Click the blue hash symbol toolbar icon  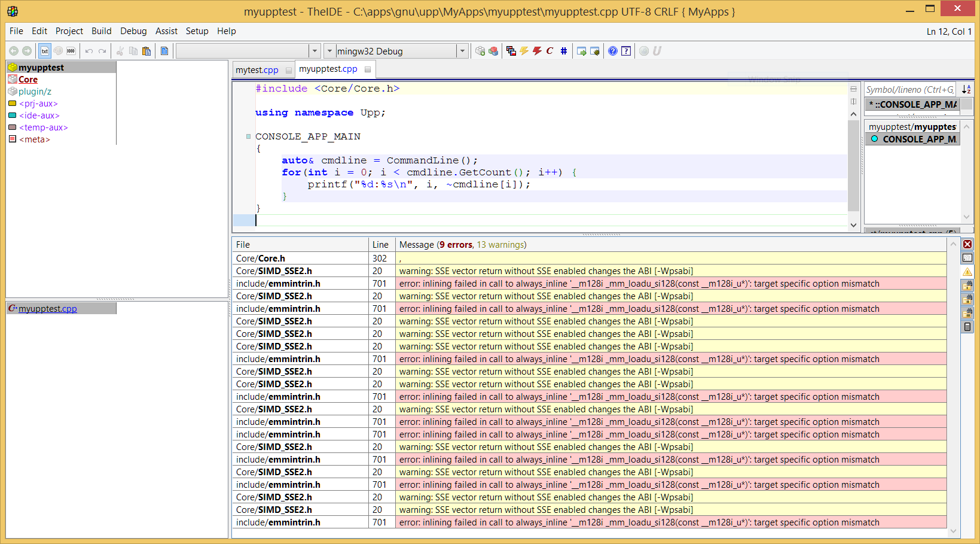coord(563,51)
